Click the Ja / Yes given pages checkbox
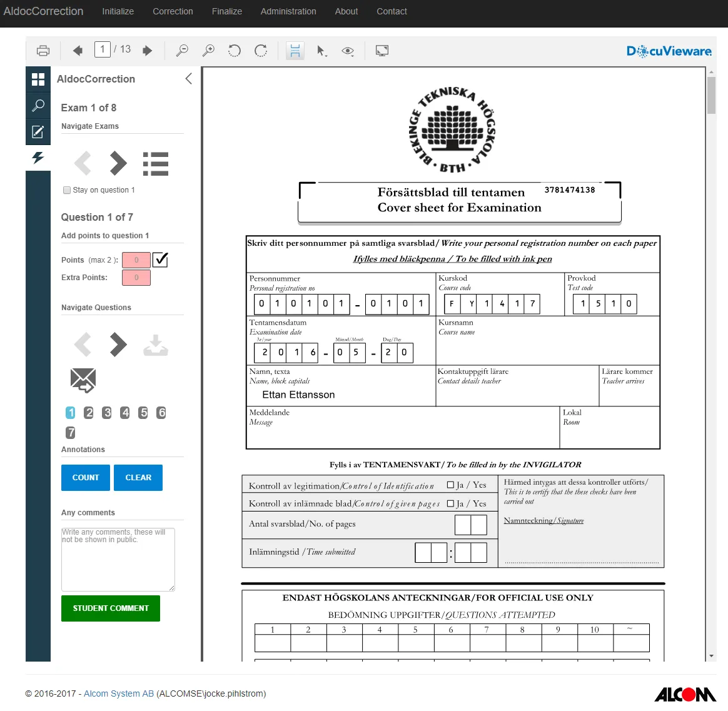The height and width of the screenshot is (711, 728). tap(450, 503)
